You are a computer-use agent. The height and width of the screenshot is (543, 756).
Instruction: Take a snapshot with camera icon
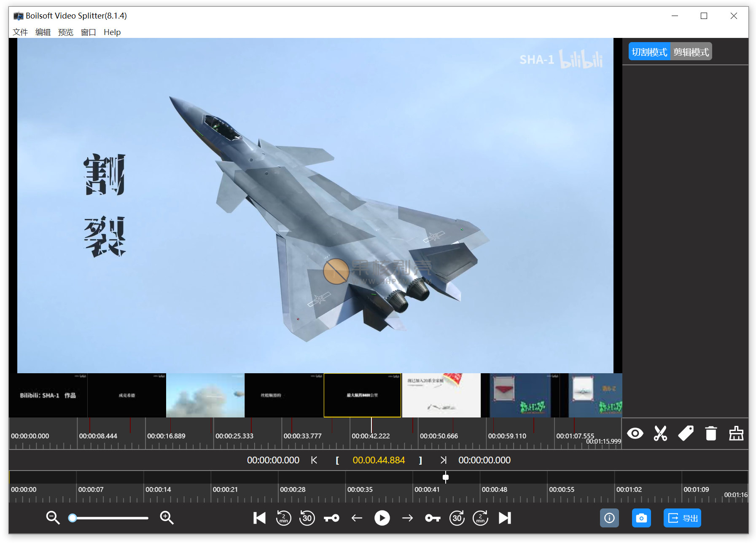(x=641, y=518)
